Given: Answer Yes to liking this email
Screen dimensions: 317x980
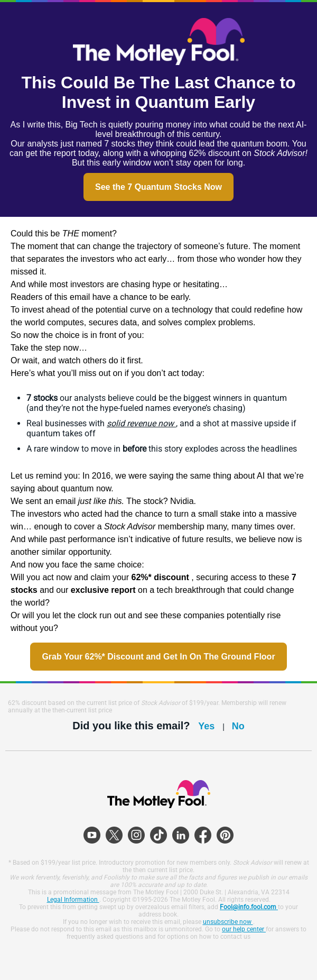Looking at the screenshot, I should point(206,726).
